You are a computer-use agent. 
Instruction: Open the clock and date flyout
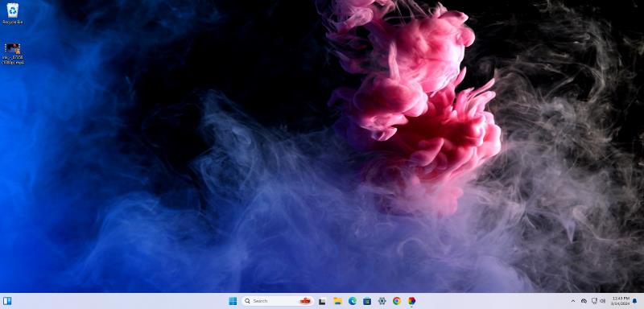coord(620,301)
